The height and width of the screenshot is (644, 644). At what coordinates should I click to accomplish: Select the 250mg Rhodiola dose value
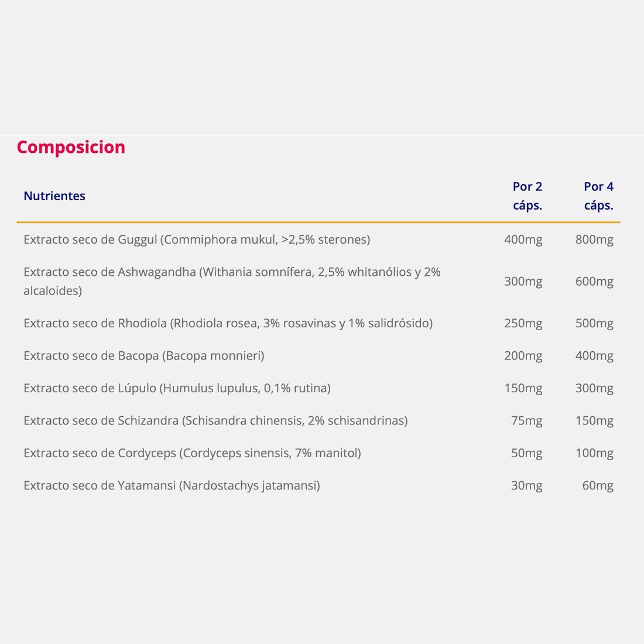click(523, 323)
